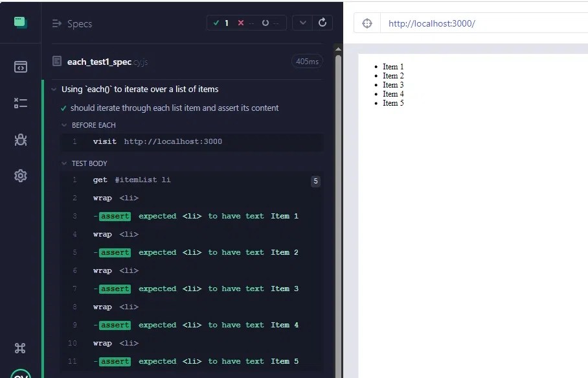The image size is (588, 378).
Task: Click the passing tests count indicator
Action: coord(221,22)
